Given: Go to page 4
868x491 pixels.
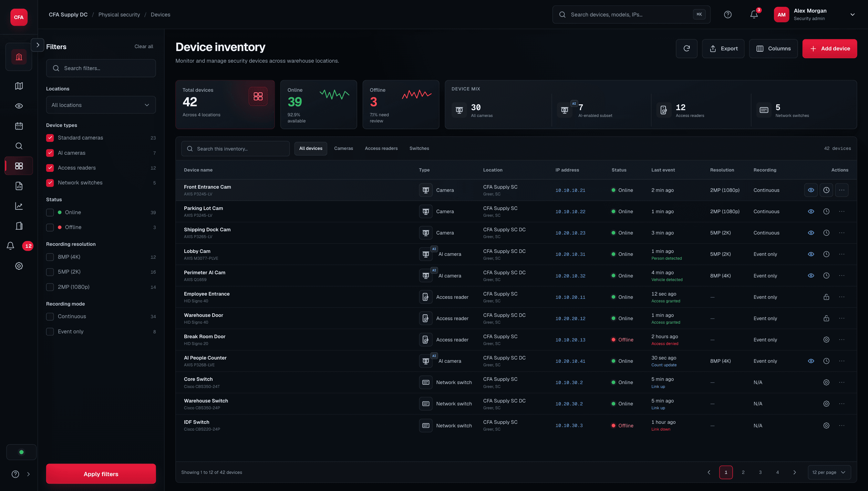Looking at the screenshot, I should click(777, 472).
